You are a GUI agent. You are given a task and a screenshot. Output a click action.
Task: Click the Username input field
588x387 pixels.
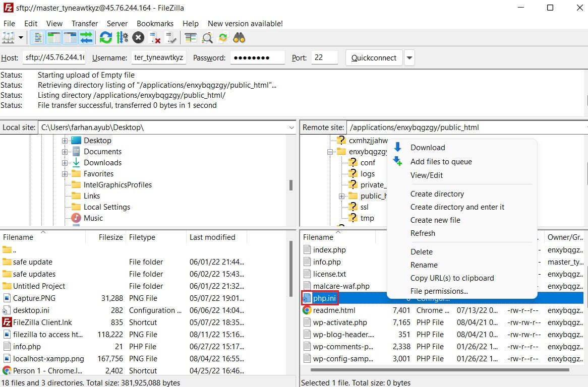pos(159,57)
